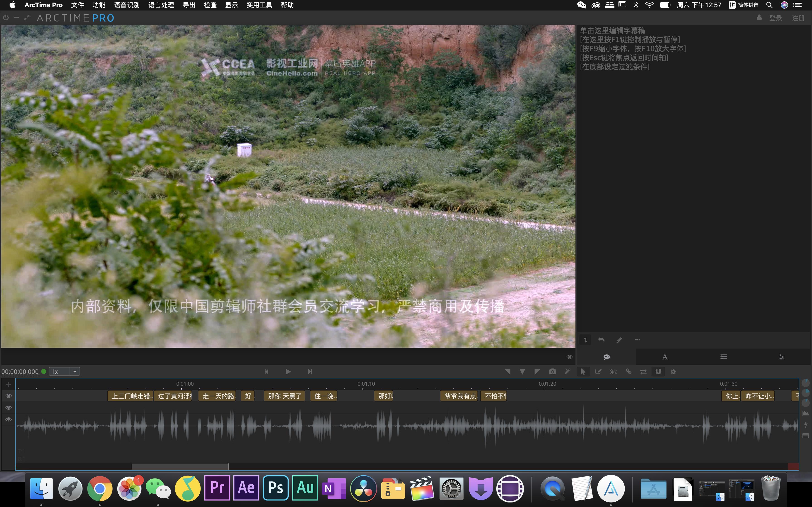Image resolution: width=812 pixels, height=507 pixels.
Task: Open the 语音识别 menu
Action: click(126, 5)
